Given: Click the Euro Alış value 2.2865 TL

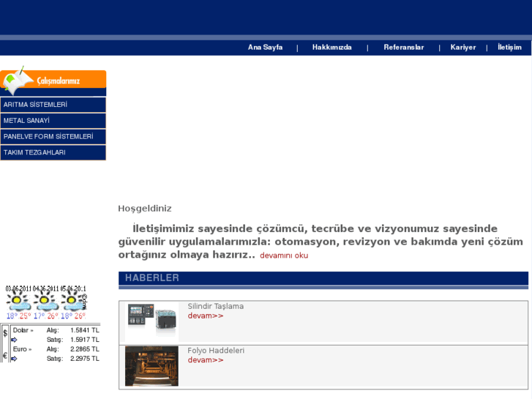Looking at the screenshot, I should coord(85,349).
